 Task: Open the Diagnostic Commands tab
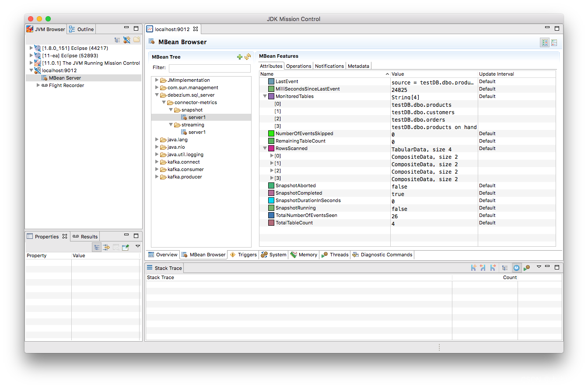(x=382, y=255)
